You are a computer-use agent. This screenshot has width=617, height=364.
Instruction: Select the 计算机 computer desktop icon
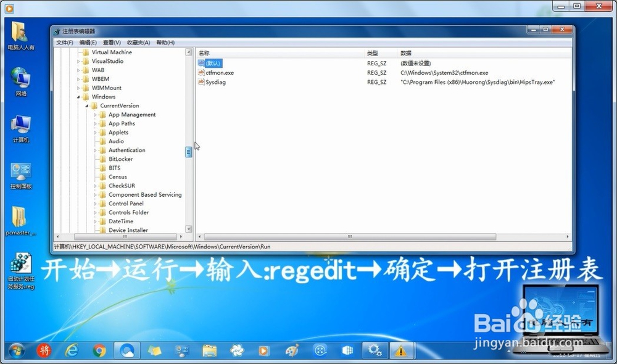click(x=21, y=129)
